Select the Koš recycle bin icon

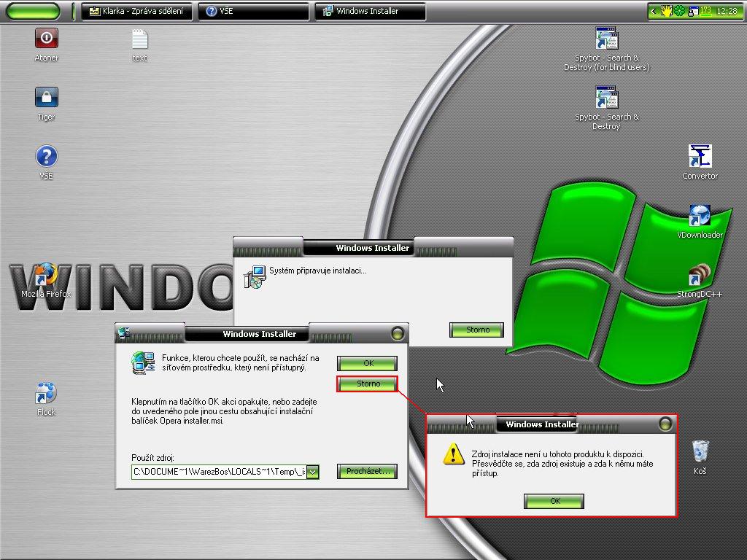click(x=700, y=451)
